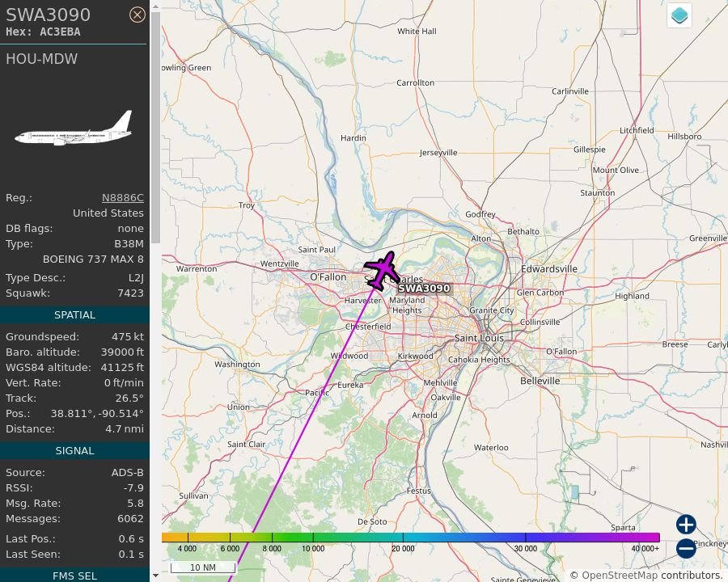Click the down arrow next to FMS SEL
728x582 pixels.
154,576
